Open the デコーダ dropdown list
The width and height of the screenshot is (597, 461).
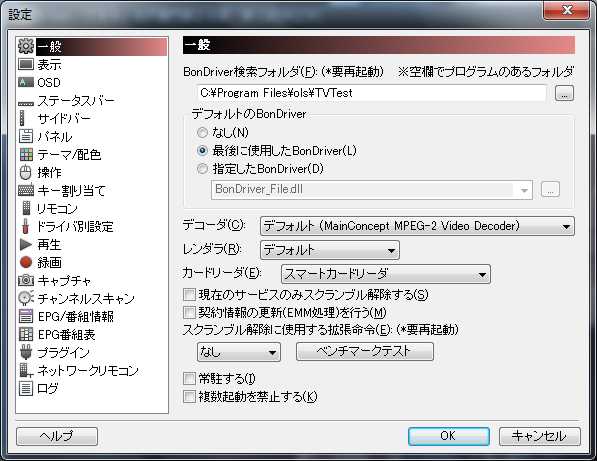point(417,226)
